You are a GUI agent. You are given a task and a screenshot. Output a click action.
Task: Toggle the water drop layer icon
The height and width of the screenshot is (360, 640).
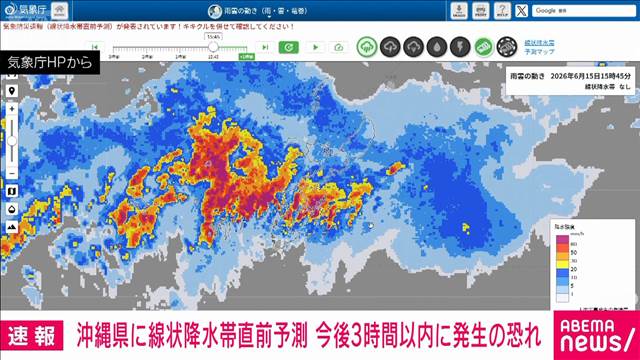click(x=437, y=47)
